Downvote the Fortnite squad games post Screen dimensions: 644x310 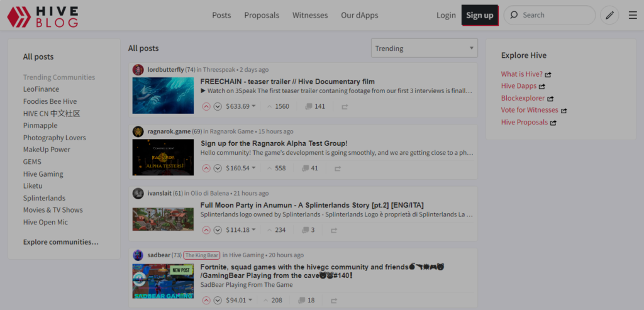218,300
